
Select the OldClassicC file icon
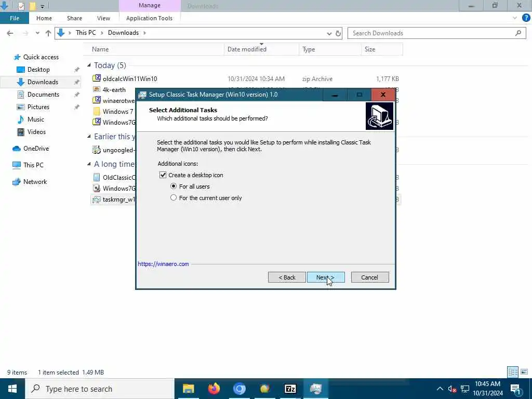point(97,177)
